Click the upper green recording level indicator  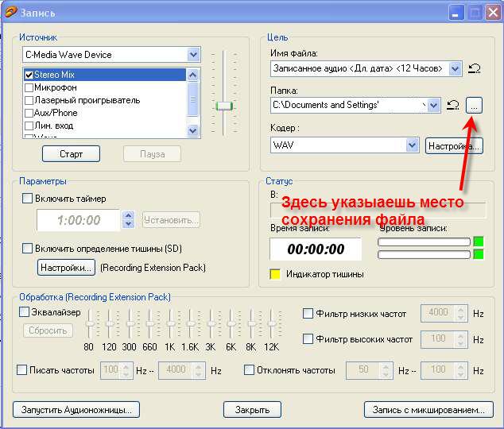click(479, 242)
